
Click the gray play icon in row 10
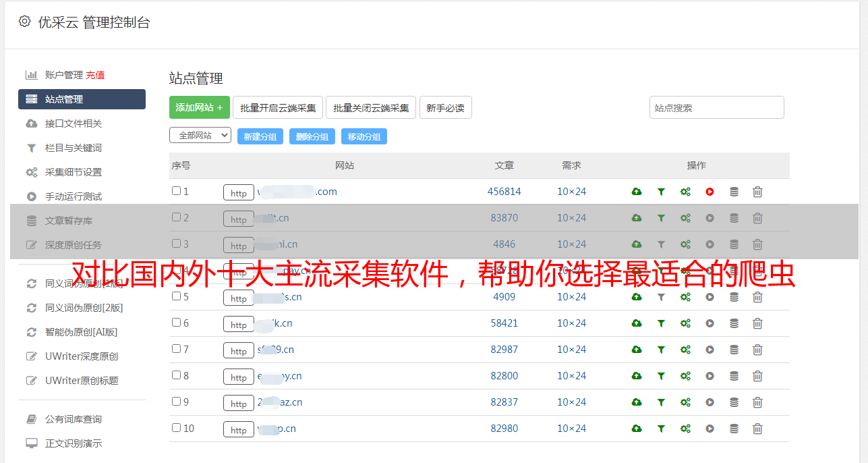pos(710,429)
